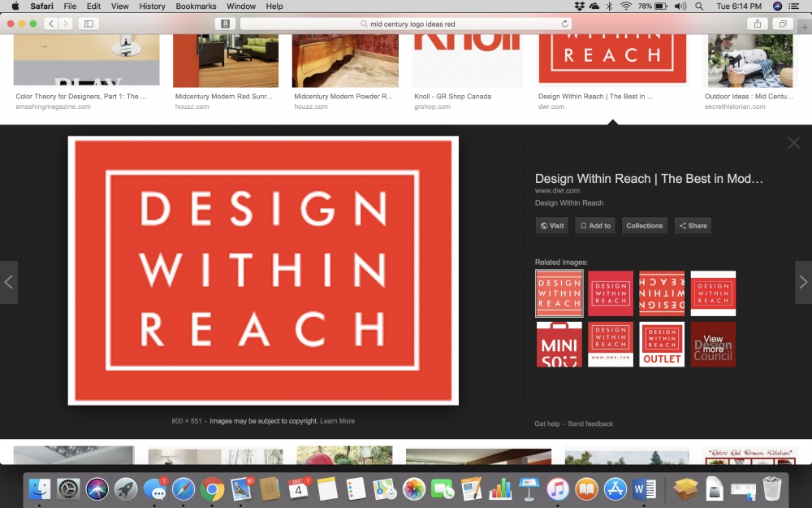
Task: Click the Safari back navigation arrow
Action: point(50,24)
